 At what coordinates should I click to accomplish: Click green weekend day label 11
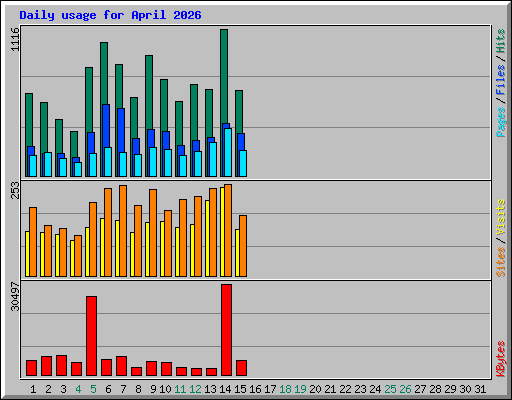180,389
